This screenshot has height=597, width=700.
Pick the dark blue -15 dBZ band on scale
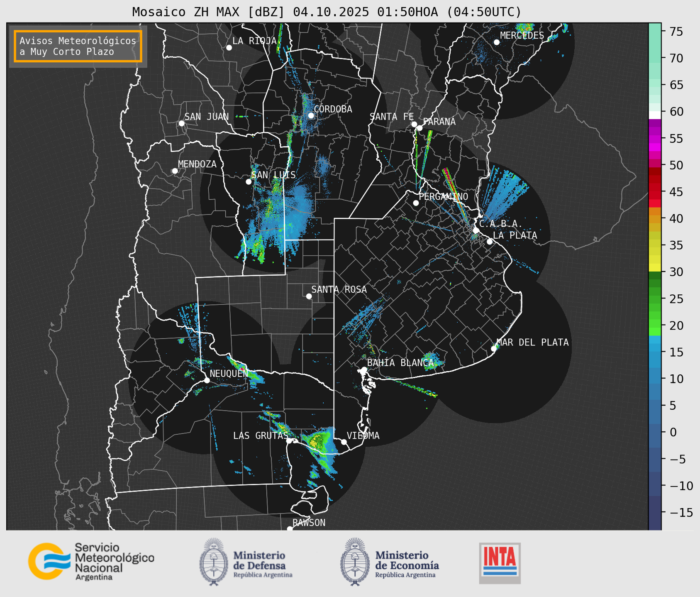654,513
